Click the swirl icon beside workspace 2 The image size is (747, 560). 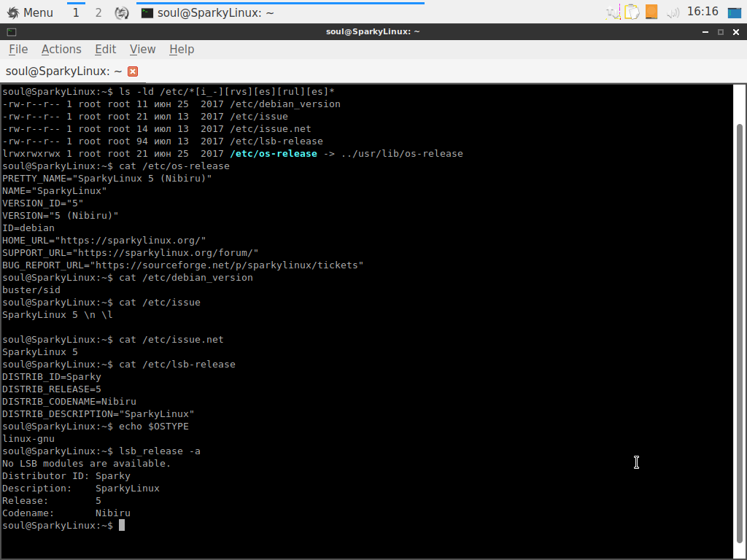(122, 13)
